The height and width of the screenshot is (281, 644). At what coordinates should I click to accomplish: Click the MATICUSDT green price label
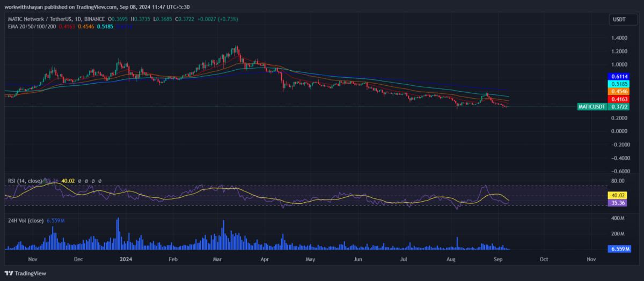[592, 107]
